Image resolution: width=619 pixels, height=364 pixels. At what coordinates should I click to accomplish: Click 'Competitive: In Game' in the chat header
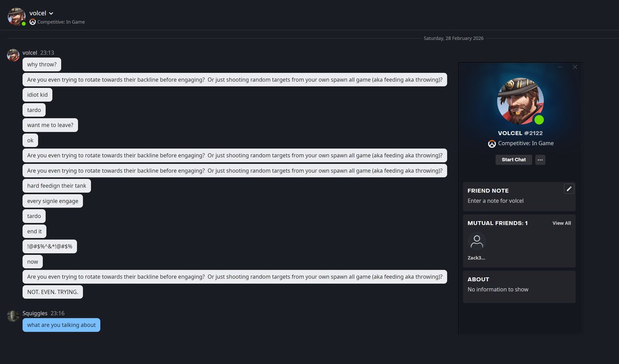pyautogui.click(x=61, y=22)
